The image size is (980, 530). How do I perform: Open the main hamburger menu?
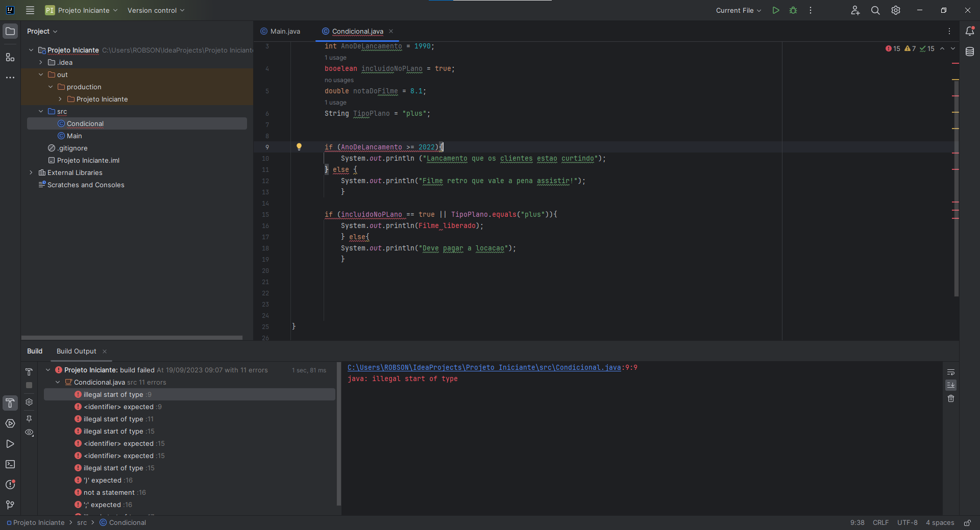pyautogui.click(x=30, y=10)
